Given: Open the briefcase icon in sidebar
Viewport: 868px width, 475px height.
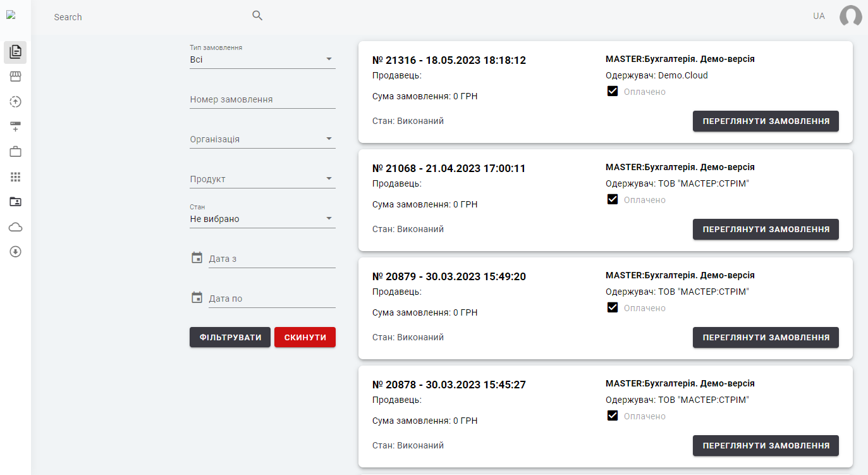Looking at the screenshot, I should [15, 152].
